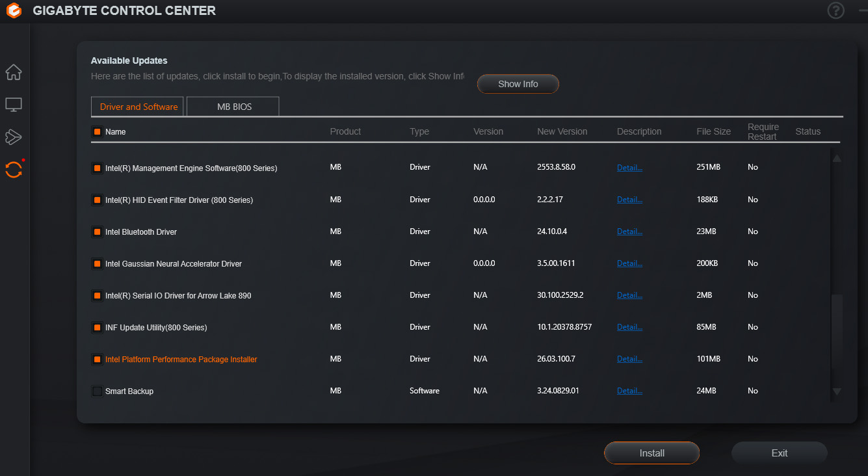The width and height of the screenshot is (868, 476).
Task: Switch to the MB BIOS tab
Action: tap(233, 107)
